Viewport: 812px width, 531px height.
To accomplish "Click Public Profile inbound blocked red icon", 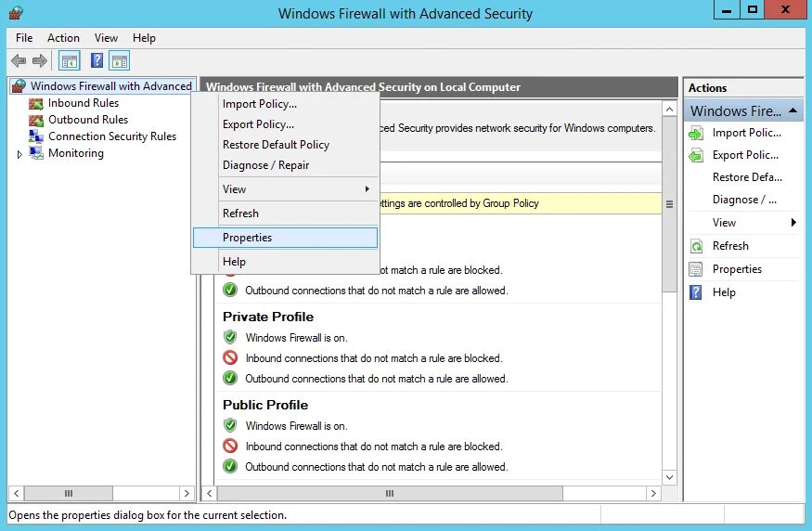I will coord(230,446).
